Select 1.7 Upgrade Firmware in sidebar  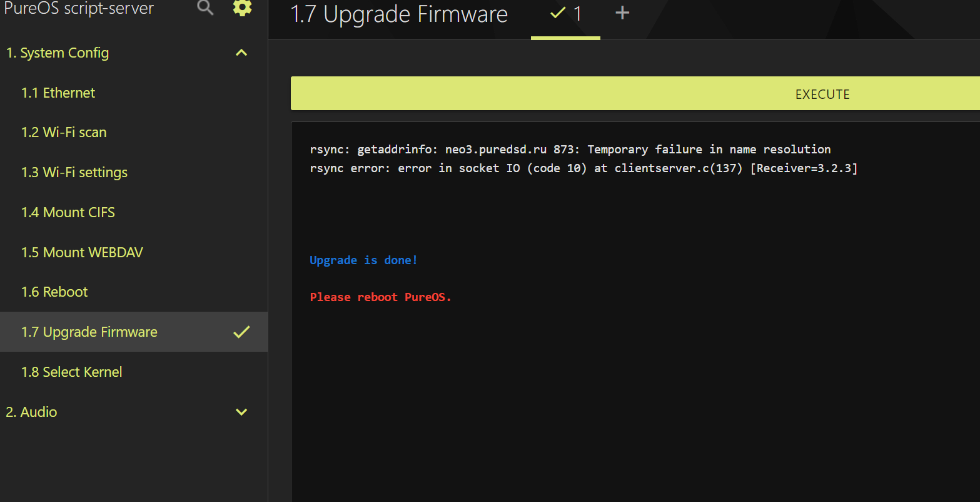coord(89,332)
